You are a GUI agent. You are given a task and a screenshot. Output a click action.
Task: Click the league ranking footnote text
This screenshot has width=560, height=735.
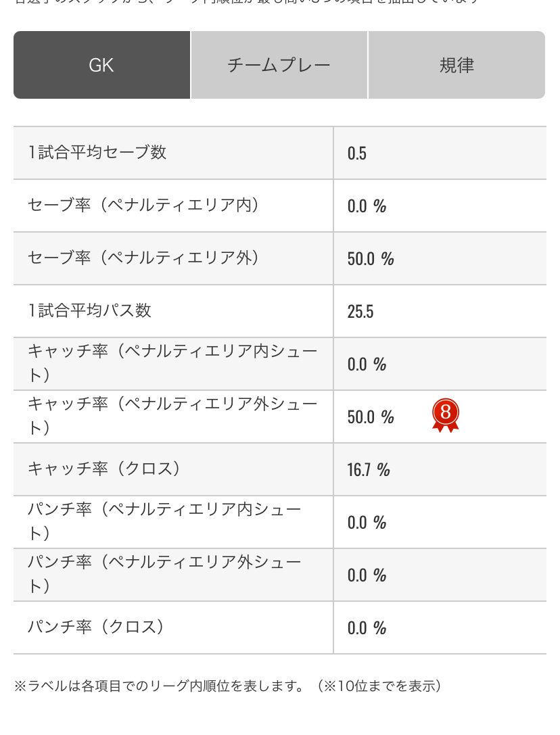point(228,686)
